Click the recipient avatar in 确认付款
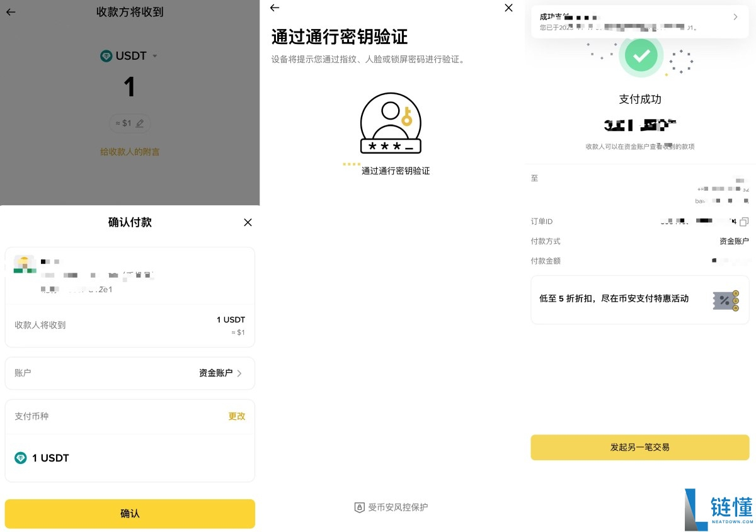This screenshot has width=756, height=532. click(x=24, y=264)
